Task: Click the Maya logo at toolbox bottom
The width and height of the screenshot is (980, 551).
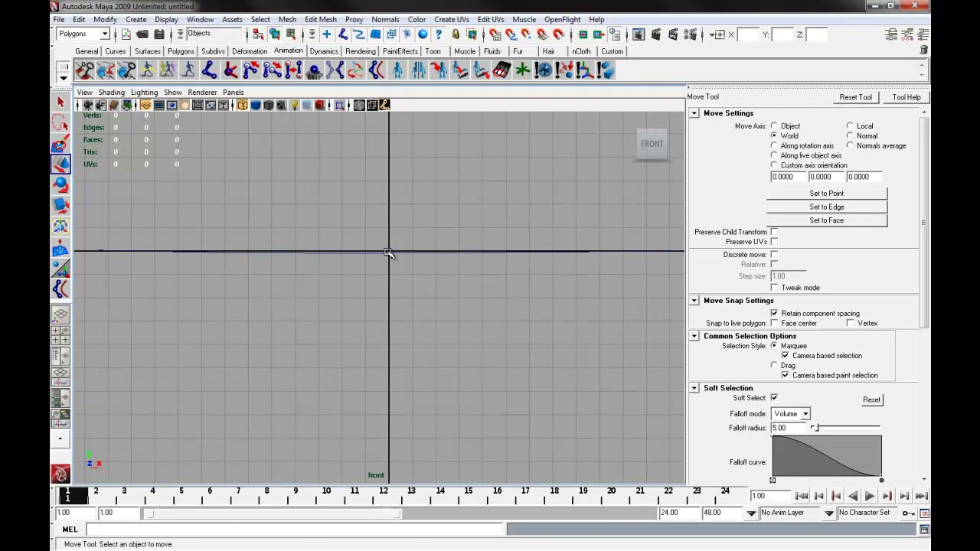Action: [60, 474]
